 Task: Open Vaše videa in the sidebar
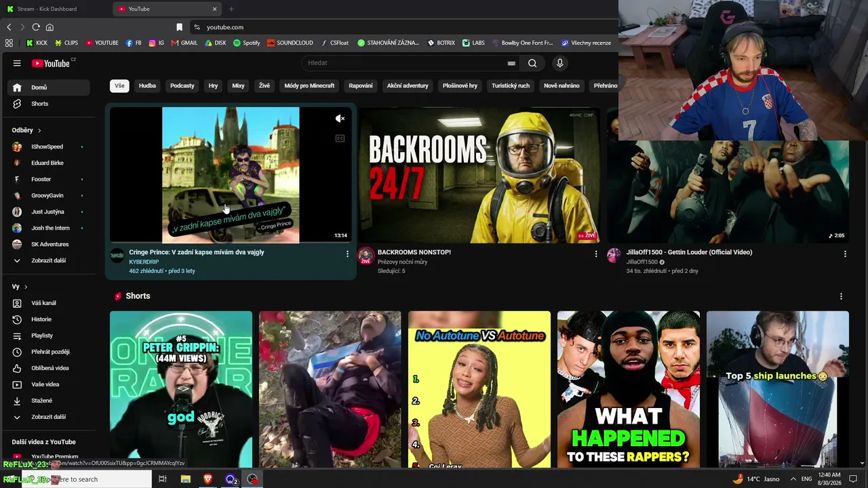coord(49,384)
